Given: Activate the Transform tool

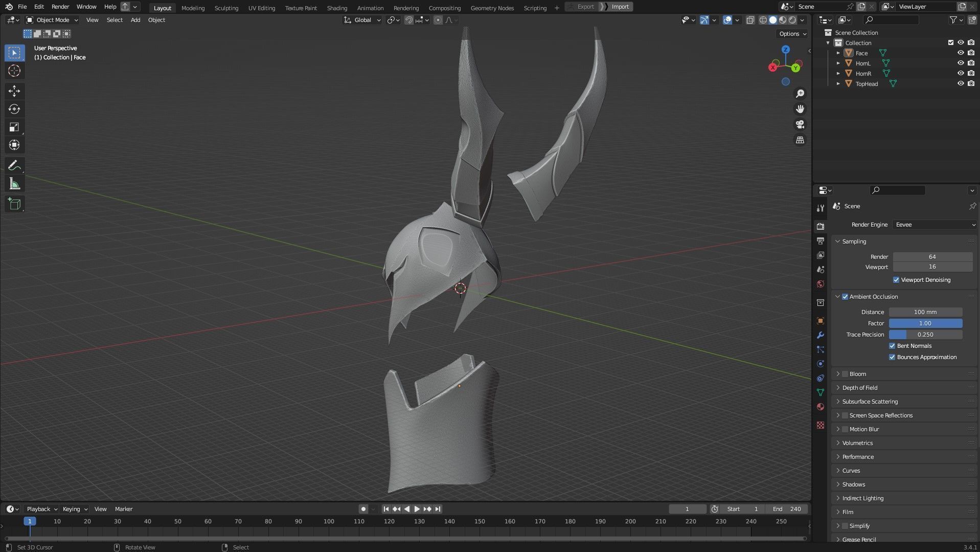Looking at the screenshot, I should tap(14, 145).
